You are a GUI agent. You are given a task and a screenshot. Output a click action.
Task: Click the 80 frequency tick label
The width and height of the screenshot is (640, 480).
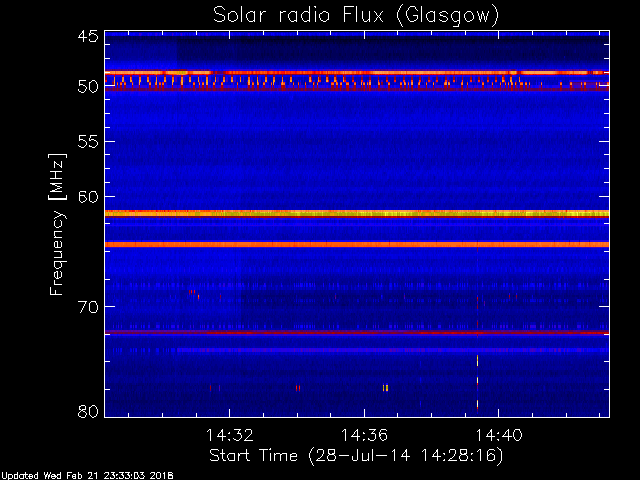[89, 411]
